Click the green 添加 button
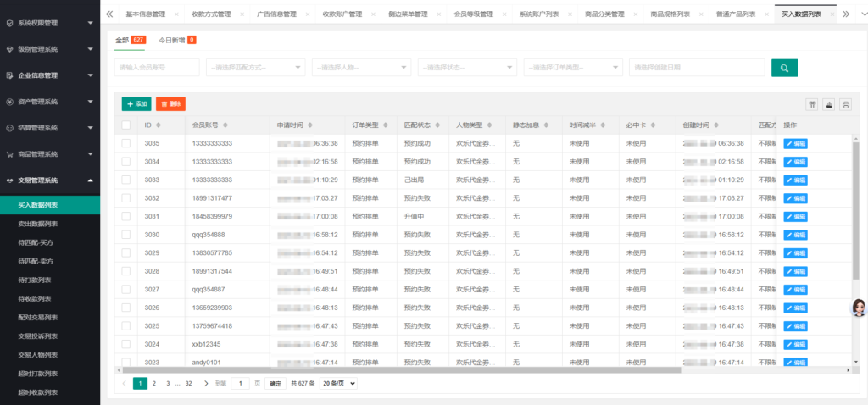Image resolution: width=868 pixels, height=405 pixels. coord(136,104)
